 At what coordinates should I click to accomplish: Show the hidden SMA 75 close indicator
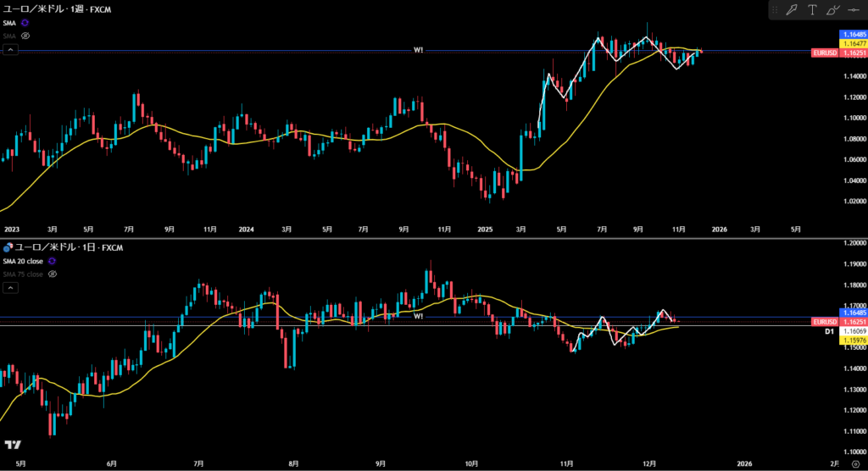pos(53,274)
